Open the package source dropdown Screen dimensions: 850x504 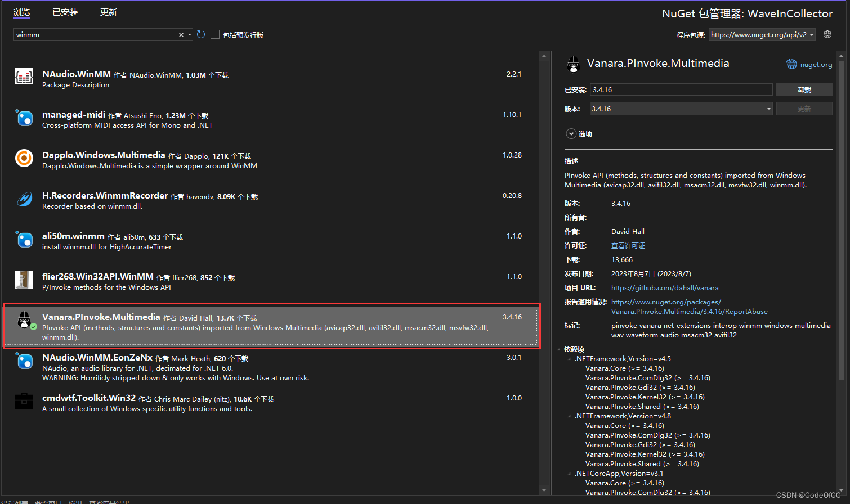click(812, 35)
